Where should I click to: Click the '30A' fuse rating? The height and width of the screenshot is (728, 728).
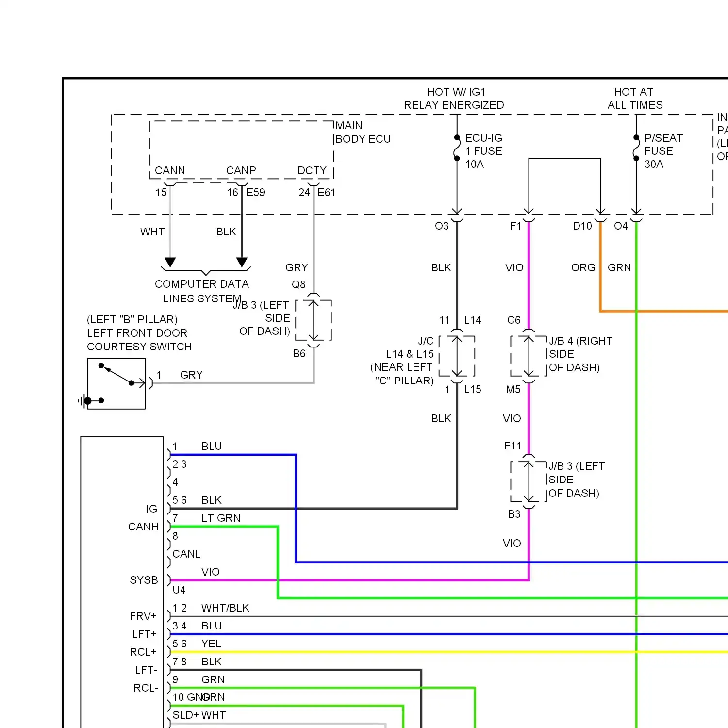tap(654, 164)
